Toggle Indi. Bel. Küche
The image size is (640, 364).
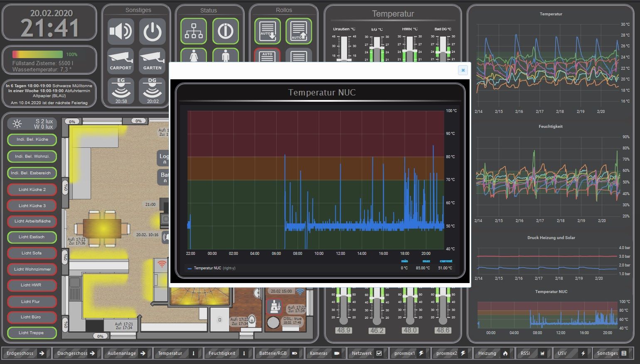(x=32, y=139)
